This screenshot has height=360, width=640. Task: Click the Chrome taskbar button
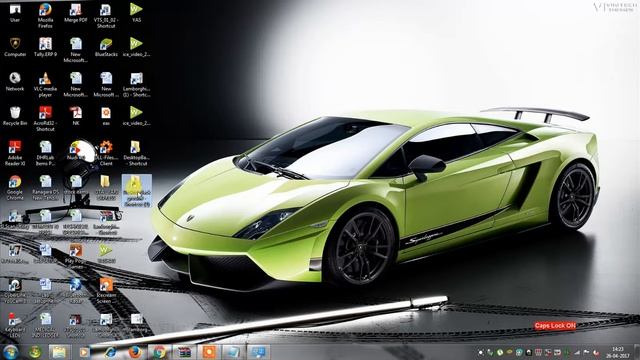[x=160, y=352]
